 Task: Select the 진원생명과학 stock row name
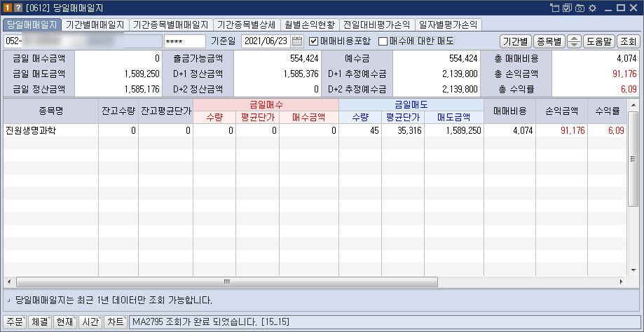[x=31, y=130]
